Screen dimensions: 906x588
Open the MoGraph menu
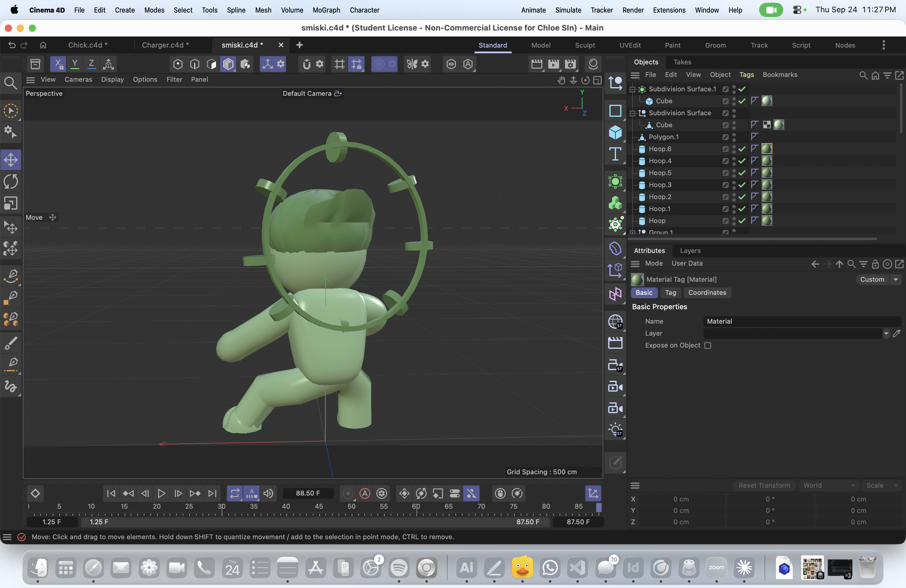[326, 10]
